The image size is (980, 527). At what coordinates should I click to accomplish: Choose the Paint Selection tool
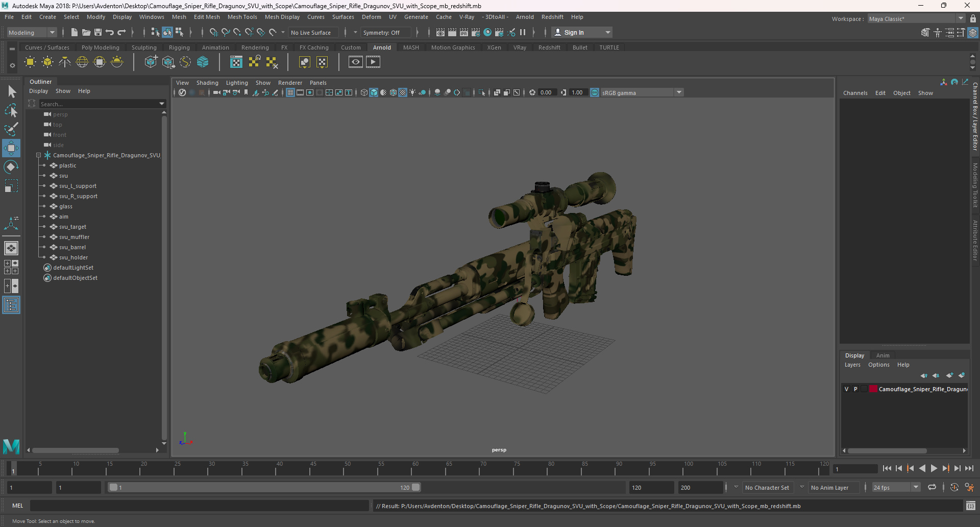(x=11, y=129)
